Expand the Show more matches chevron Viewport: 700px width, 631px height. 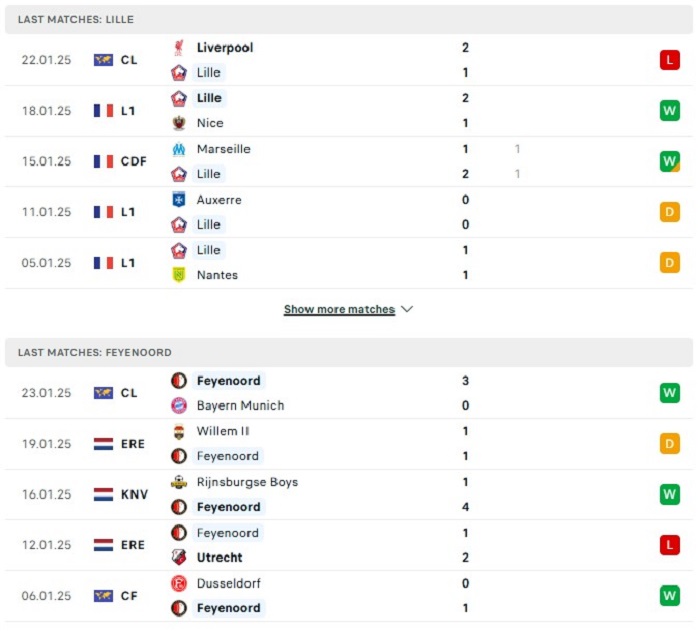coord(407,309)
